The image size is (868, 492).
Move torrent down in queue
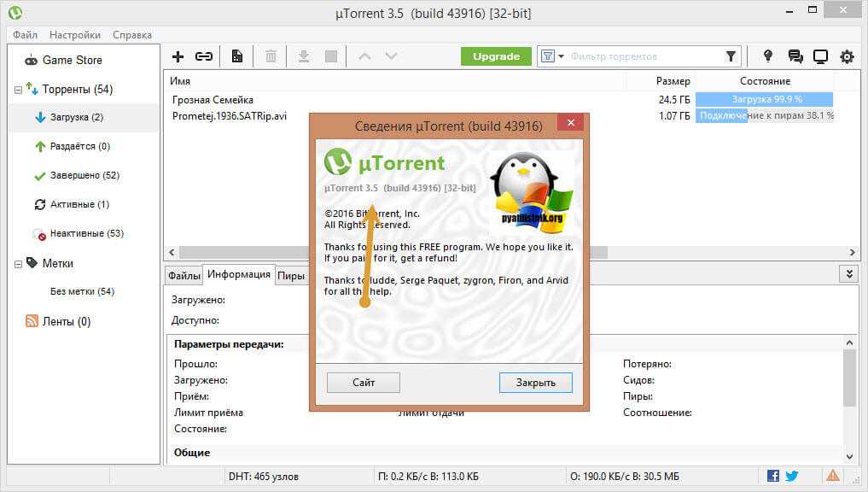pyautogui.click(x=391, y=56)
